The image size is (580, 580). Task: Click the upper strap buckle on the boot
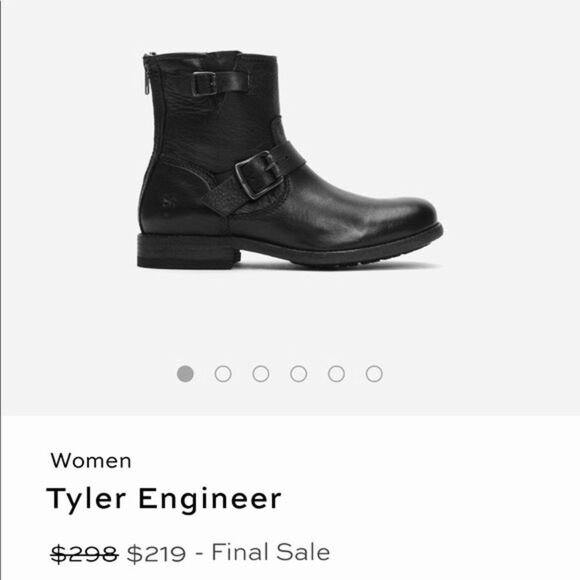203,84
